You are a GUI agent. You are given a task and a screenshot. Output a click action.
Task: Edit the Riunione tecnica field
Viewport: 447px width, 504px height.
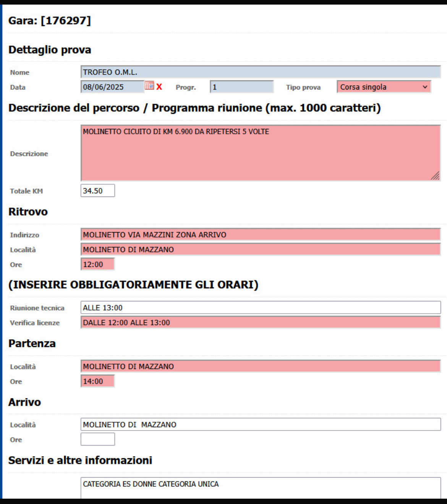tap(260, 308)
